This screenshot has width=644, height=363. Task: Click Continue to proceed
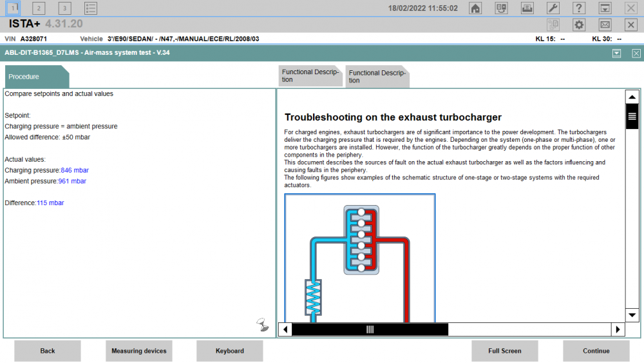596,351
